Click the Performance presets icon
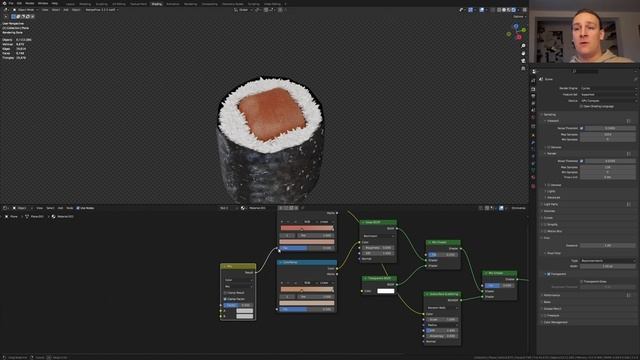Image resolution: width=640 pixels, height=360 pixels. [x=629, y=295]
